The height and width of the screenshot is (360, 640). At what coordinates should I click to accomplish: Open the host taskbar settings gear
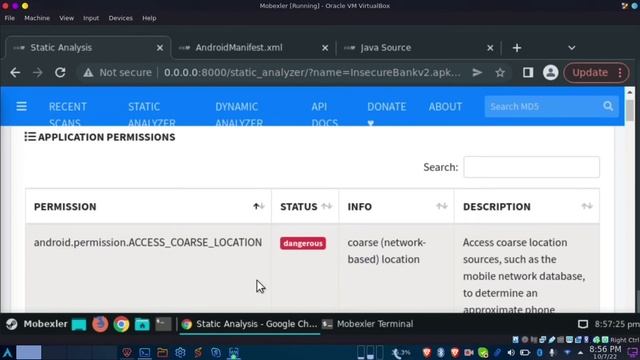pos(180,352)
